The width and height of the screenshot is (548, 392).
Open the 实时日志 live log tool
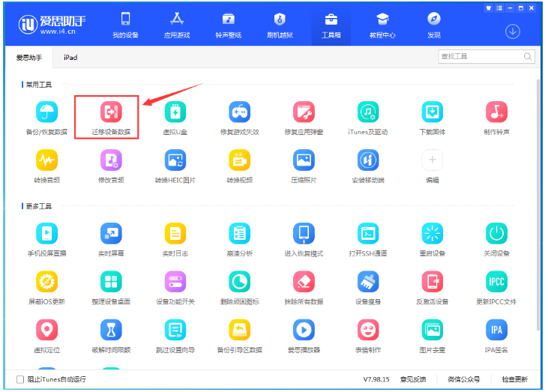(175, 240)
